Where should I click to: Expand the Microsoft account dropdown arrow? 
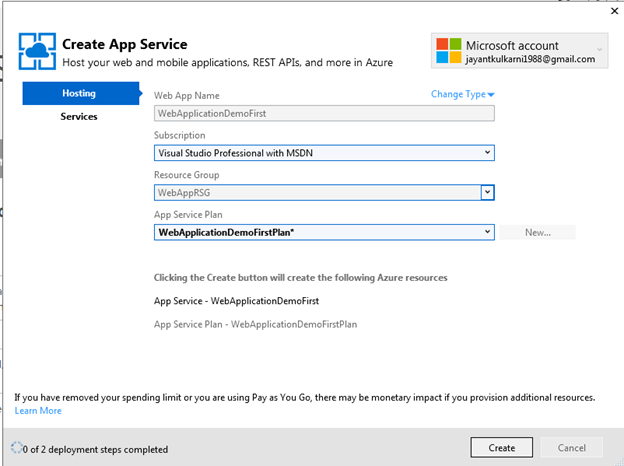(x=599, y=49)
